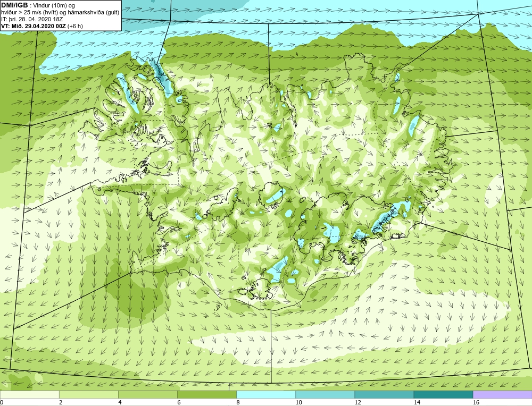Click legend label 4

click(120, 402)
